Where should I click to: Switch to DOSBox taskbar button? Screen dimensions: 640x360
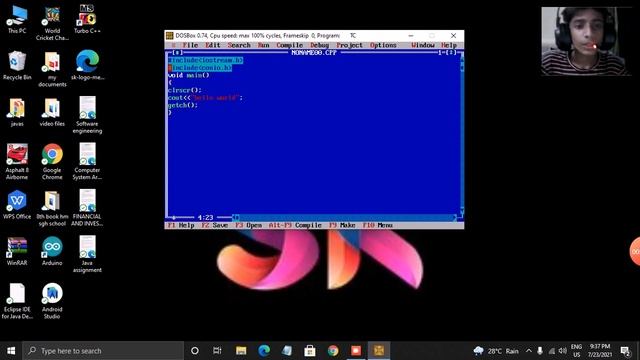point(379,351)
